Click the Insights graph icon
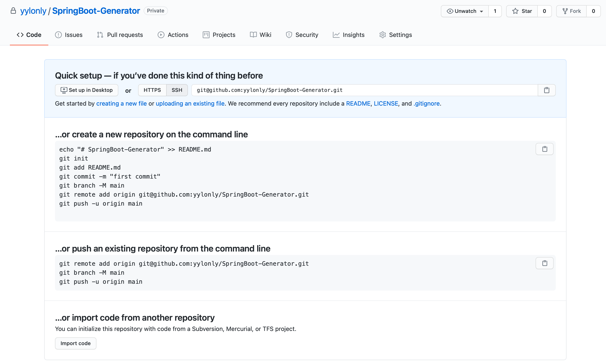The height and width of the screenshot is (364, 606). pyautogui.click(x=336, y=35)
